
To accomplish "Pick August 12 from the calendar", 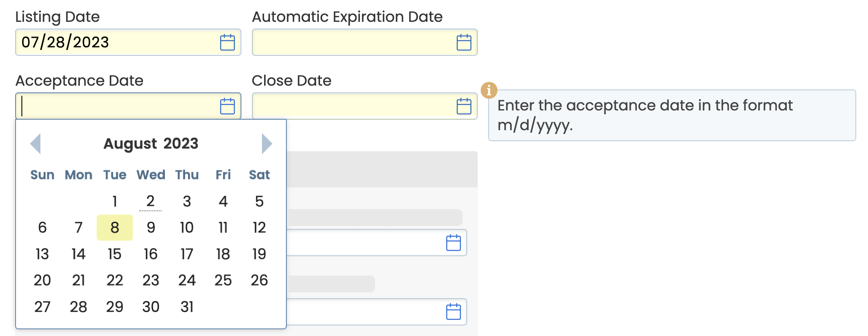I will pos(259,228).
